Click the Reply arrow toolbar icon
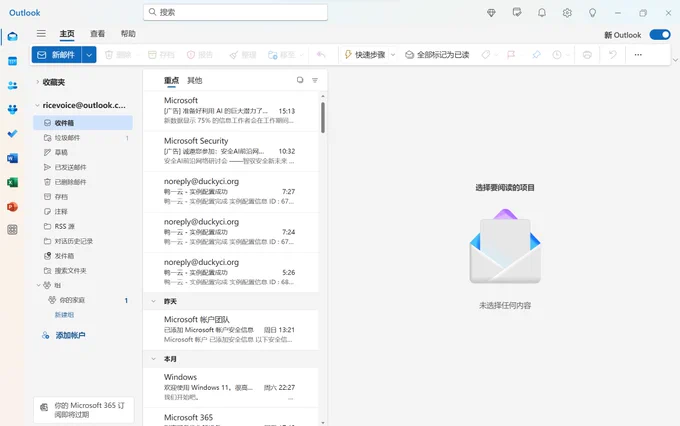The width and height of the screenshot is (680, 426). pyautogui.click(x=321, y=55)
